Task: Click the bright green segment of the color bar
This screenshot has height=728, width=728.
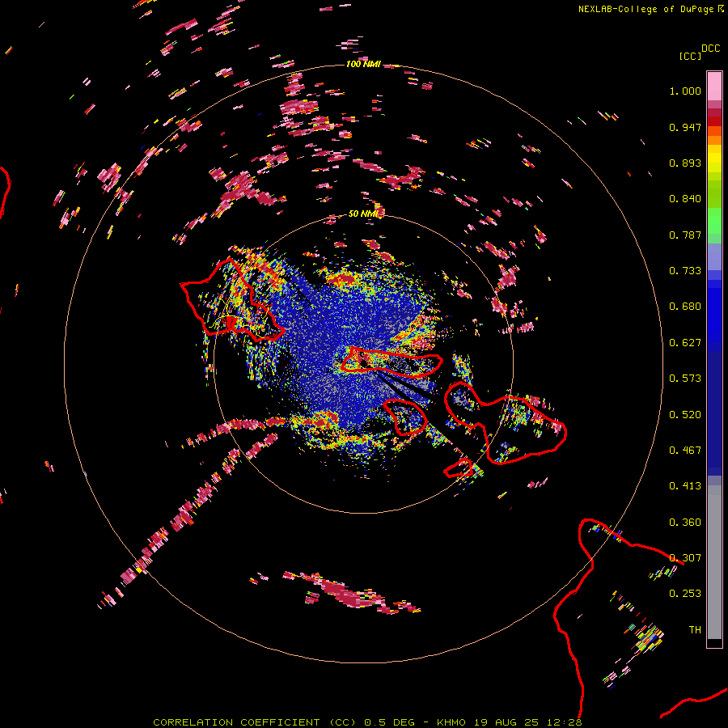Action: coord(714,221)
